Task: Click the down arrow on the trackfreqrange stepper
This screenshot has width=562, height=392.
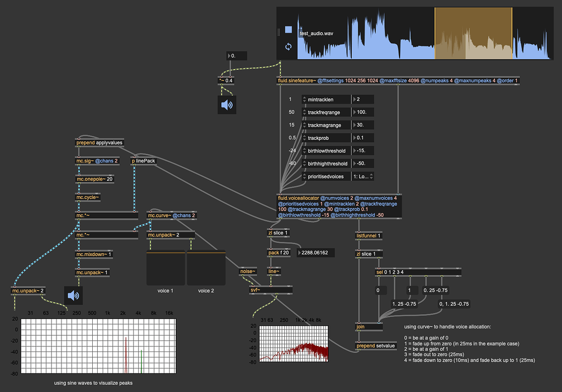Action: point(304,114)
